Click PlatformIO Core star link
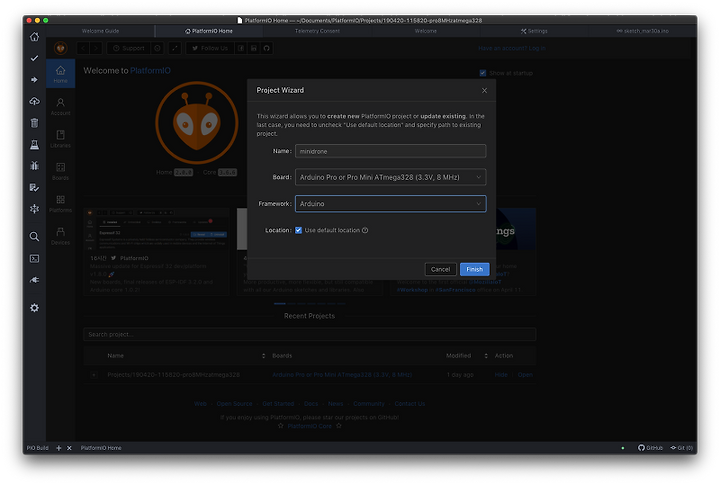Image resolution: width=720 pixels, height=485 pixels. tap(309, 426)
